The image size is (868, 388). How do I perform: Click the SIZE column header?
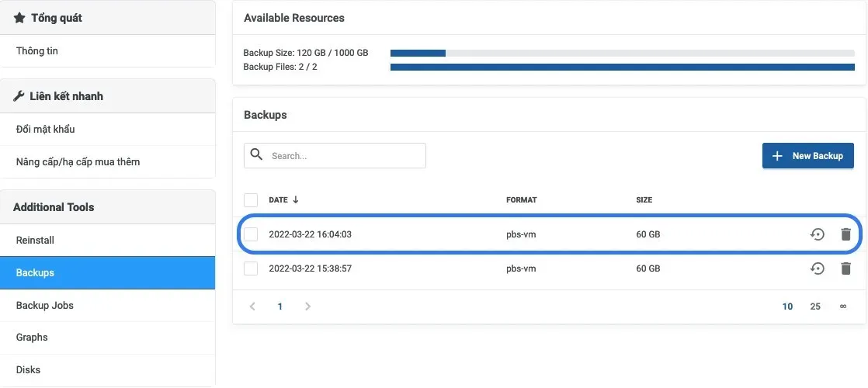[644, 199]
